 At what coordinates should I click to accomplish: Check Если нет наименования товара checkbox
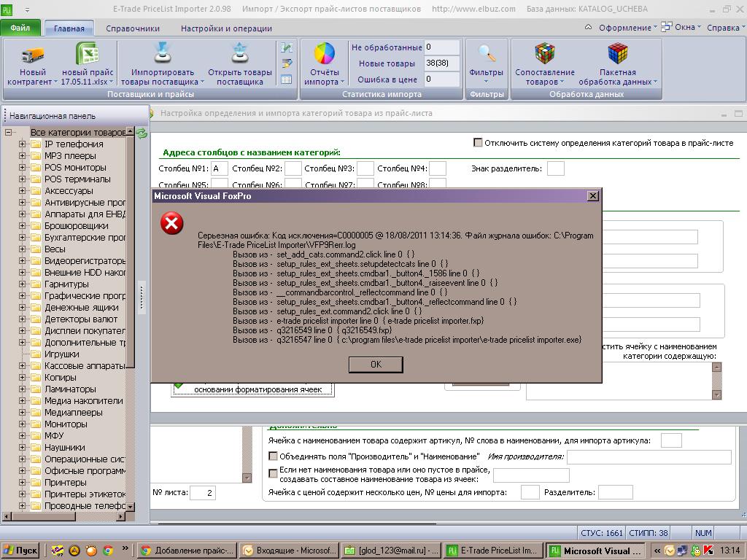point(273,473)
